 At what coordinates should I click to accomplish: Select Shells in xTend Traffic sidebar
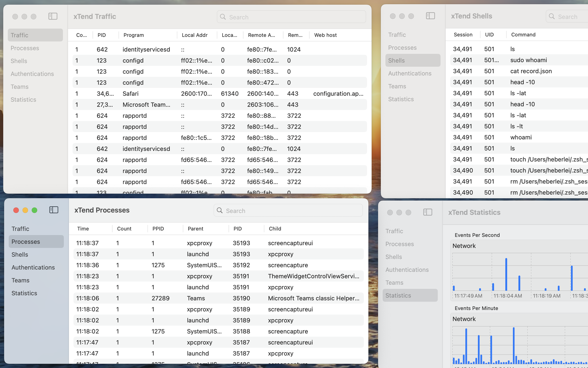click(x=19, y=61)
